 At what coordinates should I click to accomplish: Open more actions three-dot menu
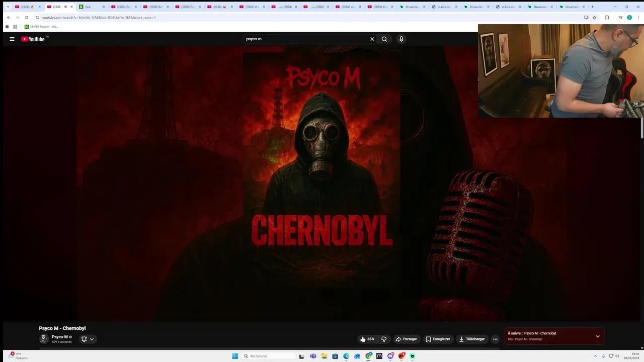[495, 339]
